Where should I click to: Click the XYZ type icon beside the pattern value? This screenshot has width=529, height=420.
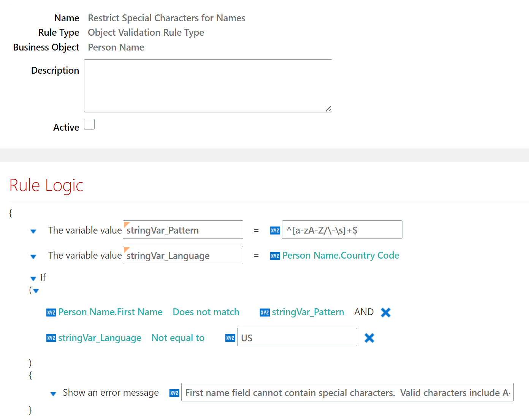click(274, 230)
